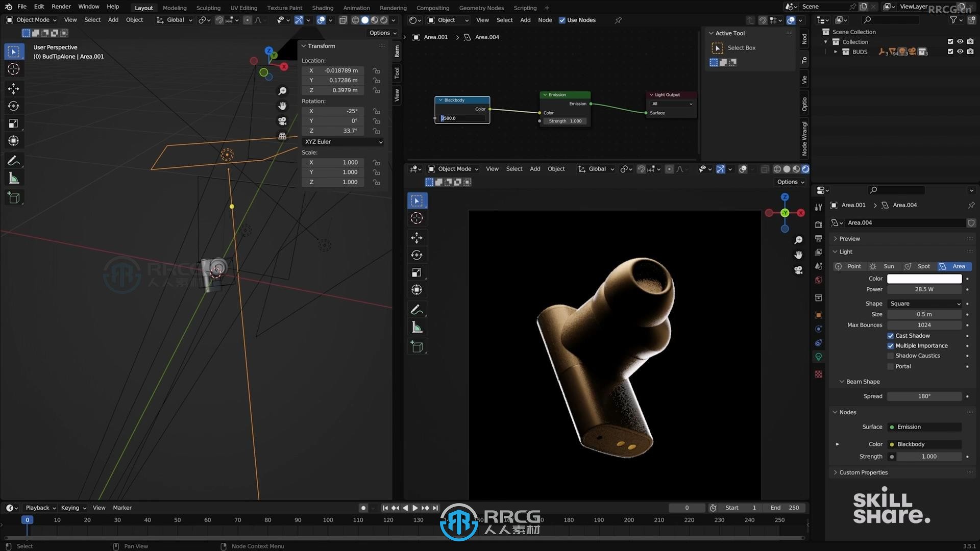This screenshot has height=551, width=980.
Task: Click the white light Color swatch
Action: pyautogui.click(x=924, y=279)
